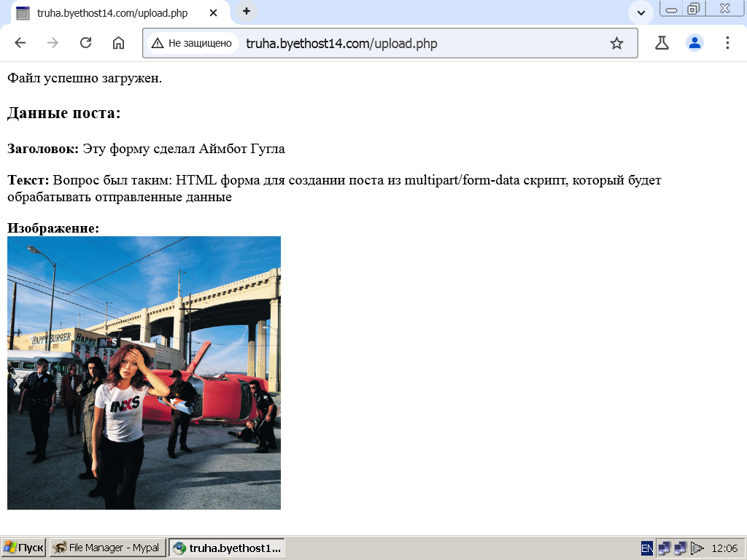Screen dimensions: 747x560
Task: Click the EN language indicator in tray
Action: coord(647,548)
